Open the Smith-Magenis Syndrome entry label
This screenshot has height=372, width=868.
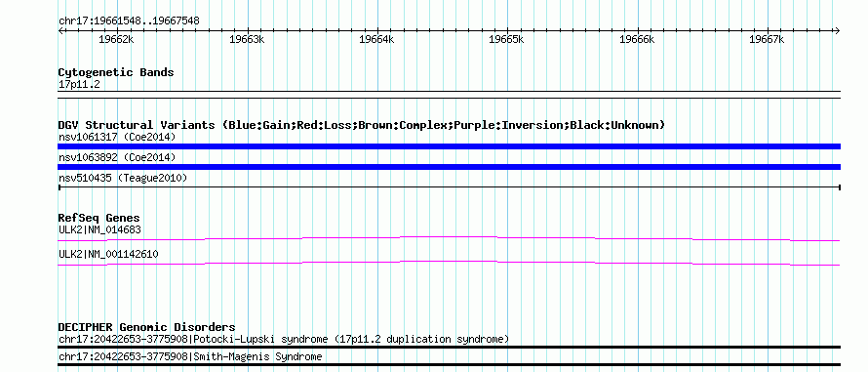[190, 356]
